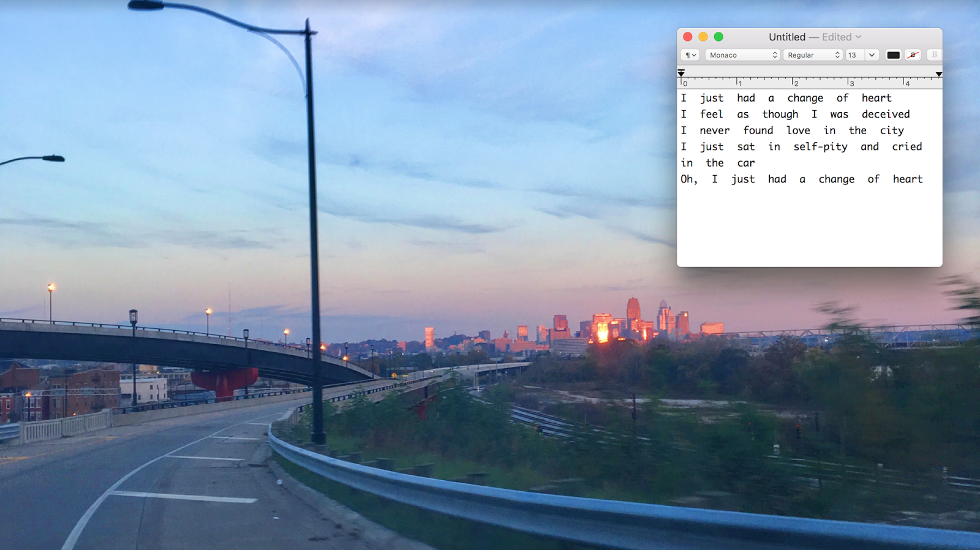Close the Untitled TextEdit window
Screen dimensions: 980x550
688,37
